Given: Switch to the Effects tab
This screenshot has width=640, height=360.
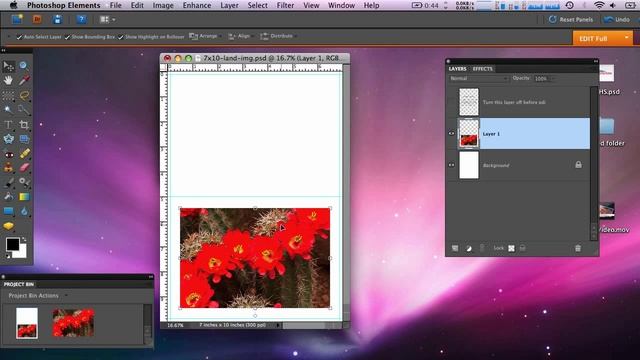Looking at the screenshot, I should coord(482,69).
